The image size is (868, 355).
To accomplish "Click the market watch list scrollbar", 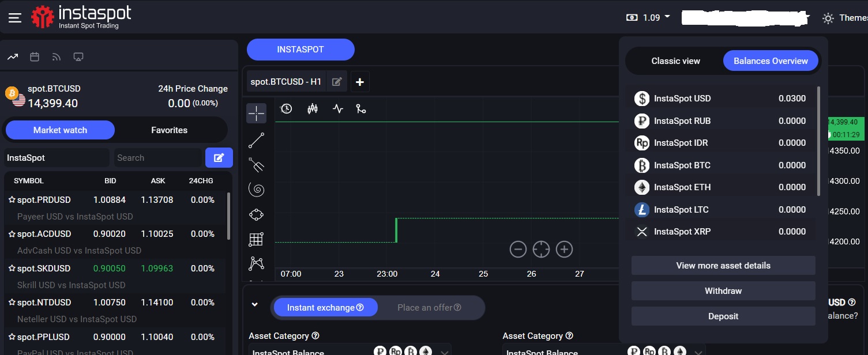I will pos(229,216).
